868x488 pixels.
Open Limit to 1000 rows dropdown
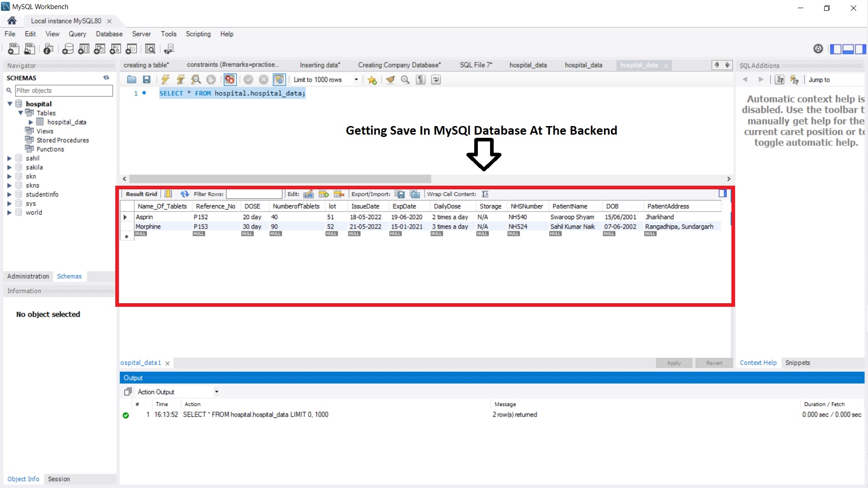click(x=356, y=80)
